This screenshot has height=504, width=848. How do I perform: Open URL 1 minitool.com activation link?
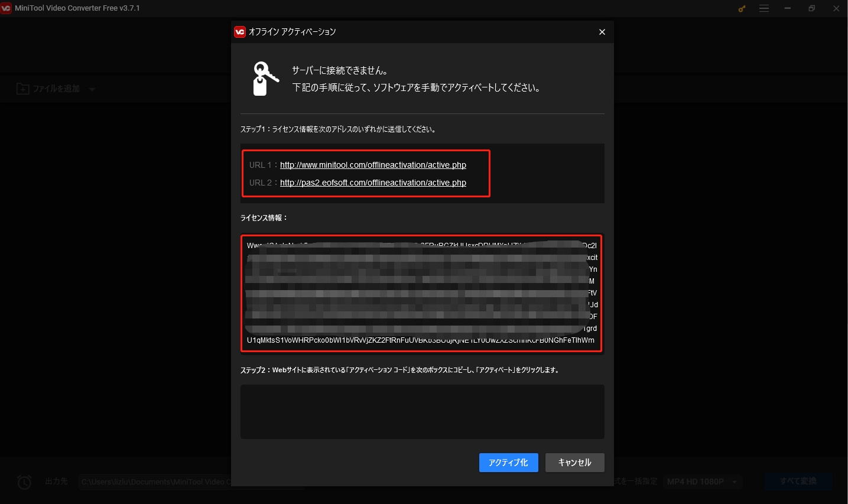pyautogui.click(x=373, y=165)
